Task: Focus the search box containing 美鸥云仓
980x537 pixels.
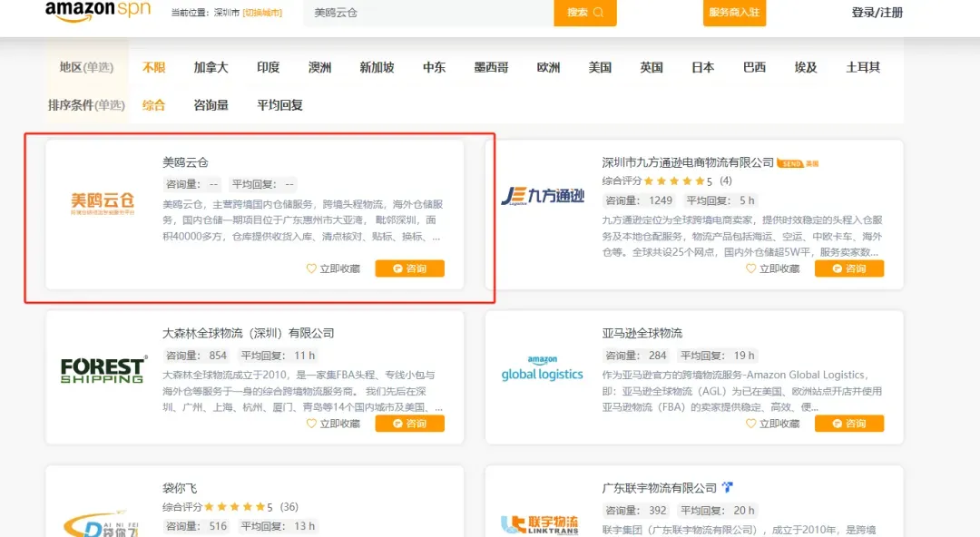Action: point(428,13)
